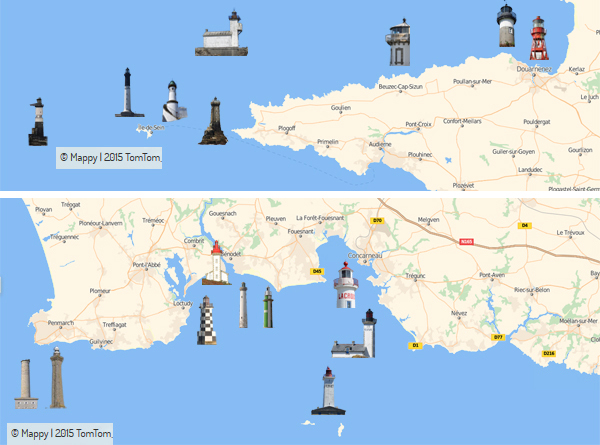The image size is (600, 445).
Task: Click the Loctudy label
Action: click(183, 303)
